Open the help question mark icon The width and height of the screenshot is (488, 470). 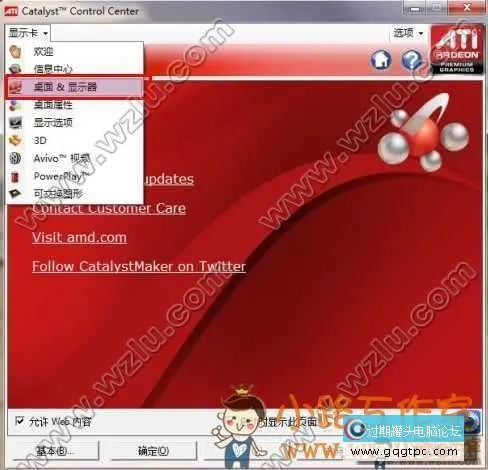(x=412, y=59)
